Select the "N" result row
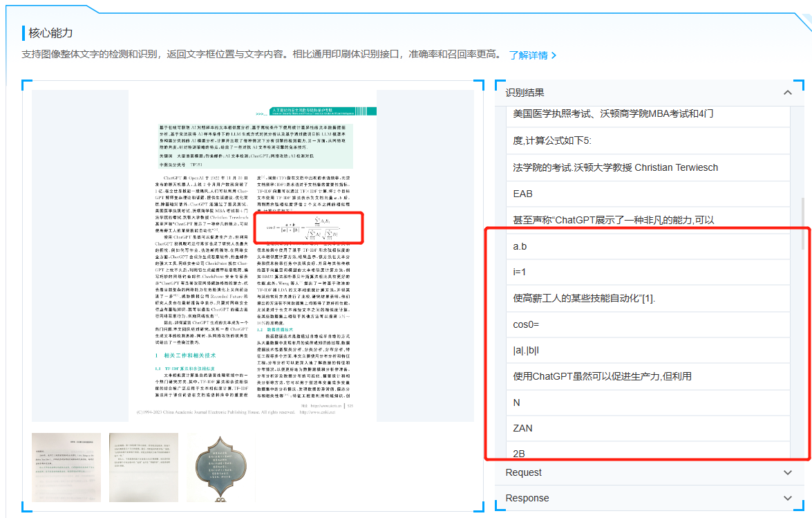The width and height of the screenshot is (812, 518). [643, 403]
